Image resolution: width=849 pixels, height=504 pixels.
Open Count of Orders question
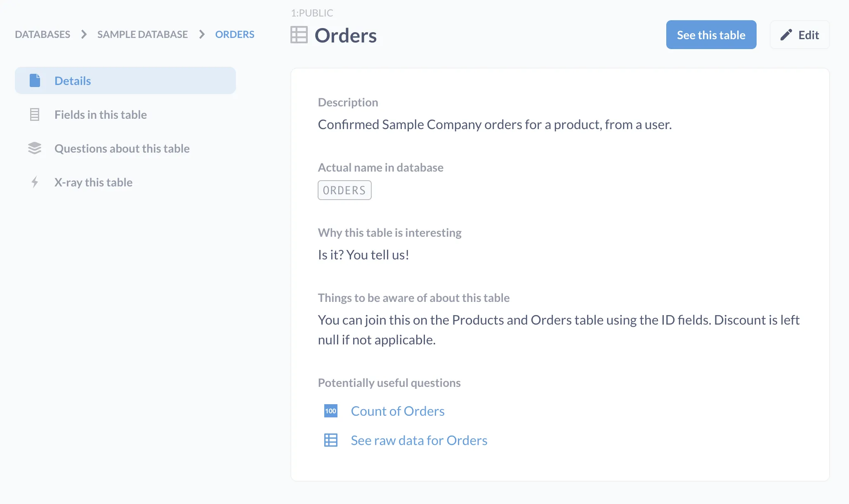397,410
